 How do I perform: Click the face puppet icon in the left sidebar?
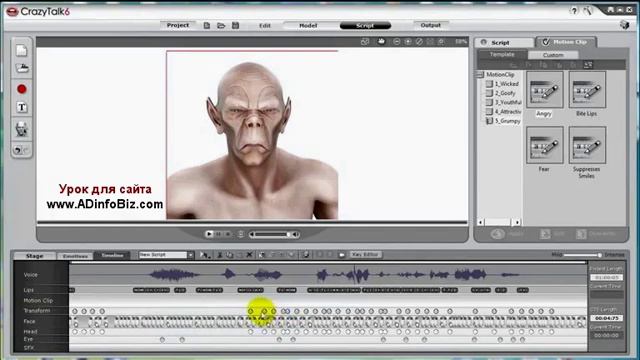pos(22,129)
